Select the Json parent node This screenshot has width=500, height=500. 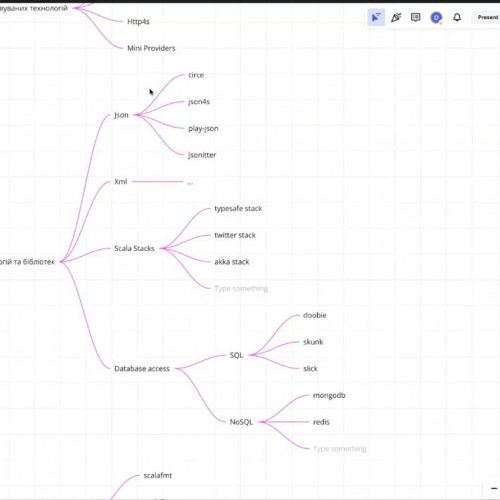click(x=121, y=115)
